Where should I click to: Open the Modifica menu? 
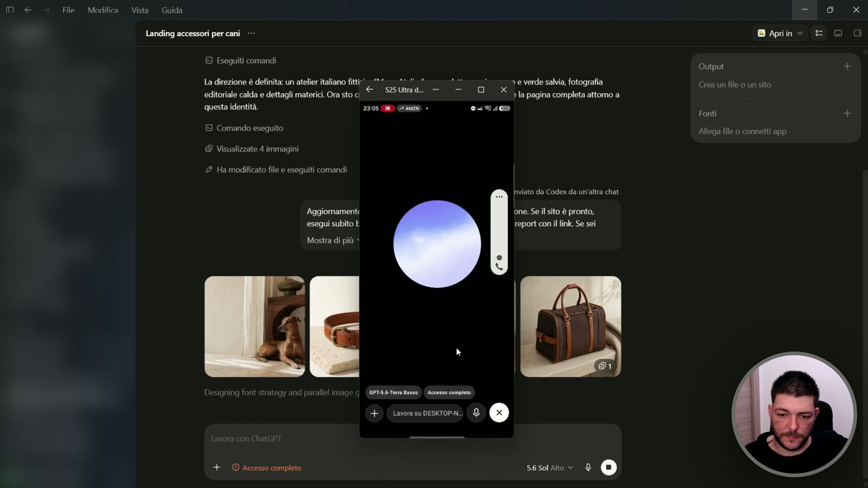(103, 10)
